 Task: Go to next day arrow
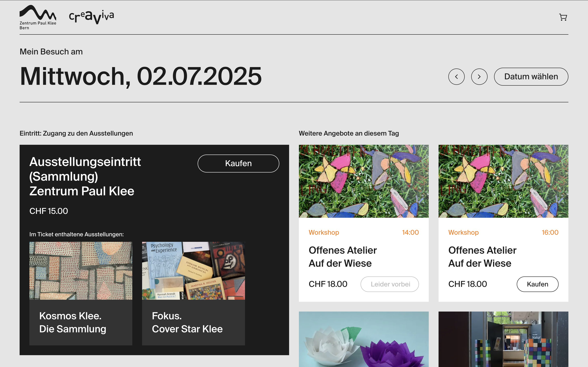[479, 77]
